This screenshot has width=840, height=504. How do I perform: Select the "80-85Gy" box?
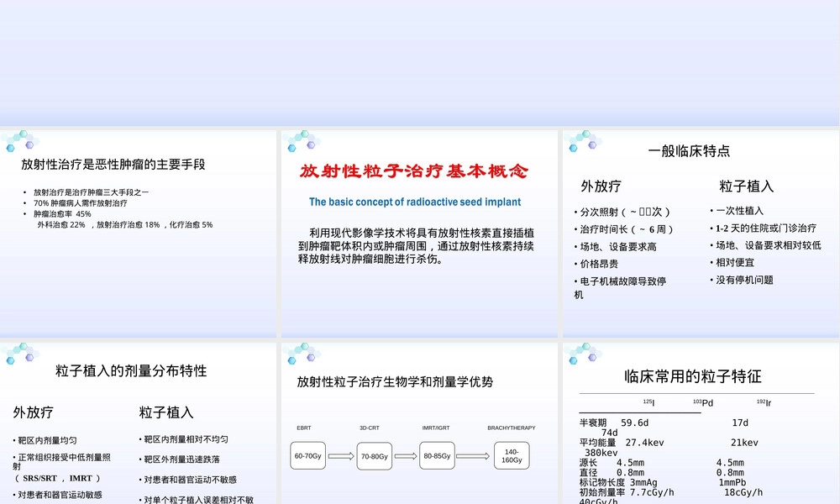click(437, 456)
